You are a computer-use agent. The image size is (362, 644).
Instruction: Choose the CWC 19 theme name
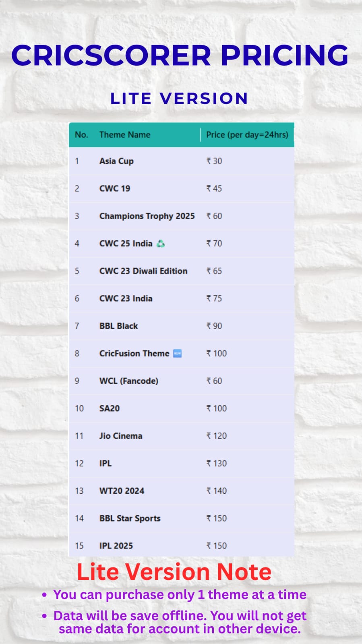point(115,188)
